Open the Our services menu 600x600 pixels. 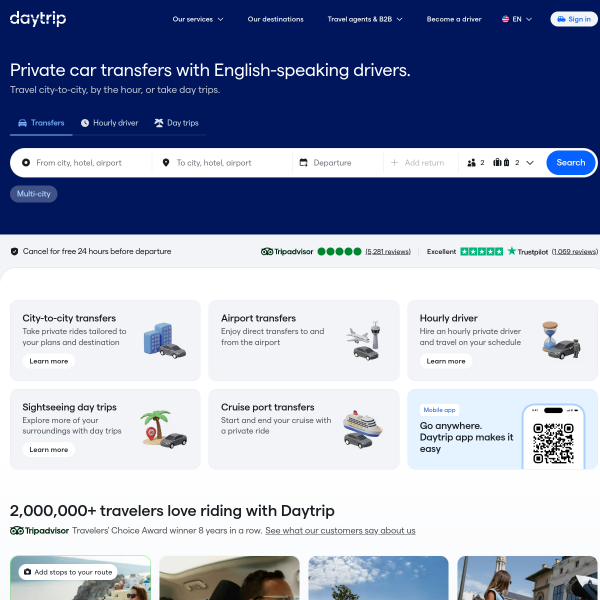pos(197,19)
